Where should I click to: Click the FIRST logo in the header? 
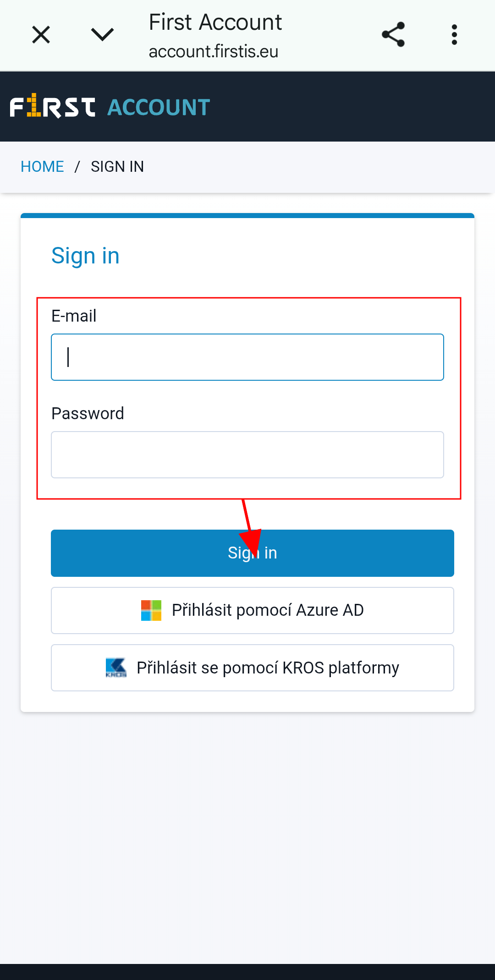point(53,106)
